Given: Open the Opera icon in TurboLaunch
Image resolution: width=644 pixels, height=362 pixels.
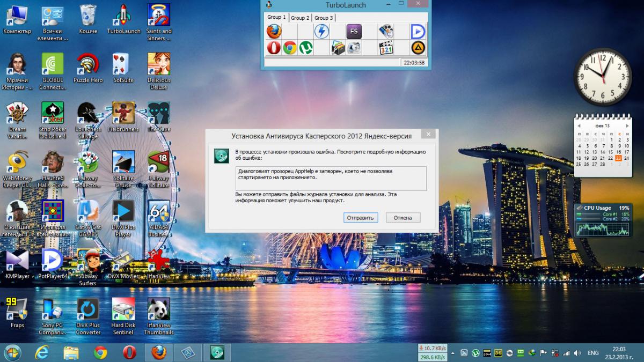Looking at the screenshot, I should click(274, 48).
